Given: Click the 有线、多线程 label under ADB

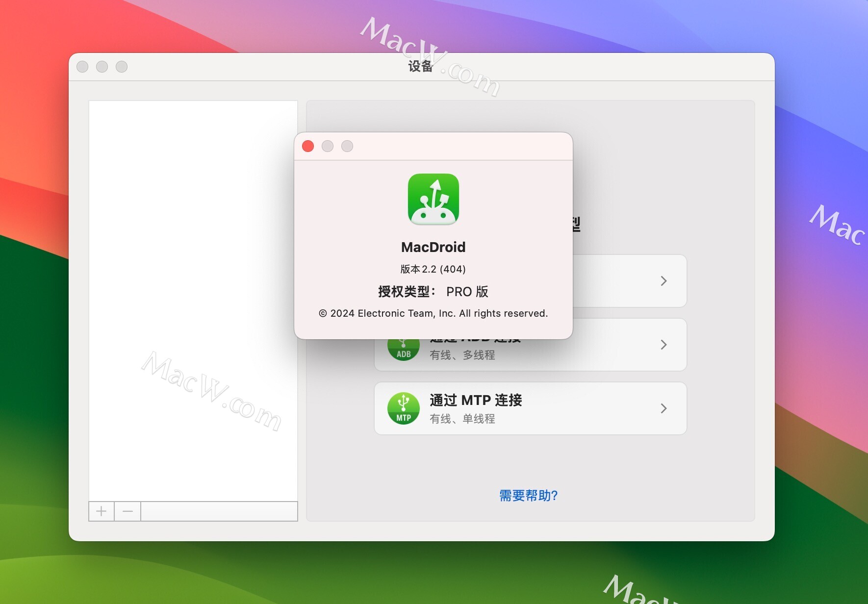Looking at the screenshot, I should point(462,355).
